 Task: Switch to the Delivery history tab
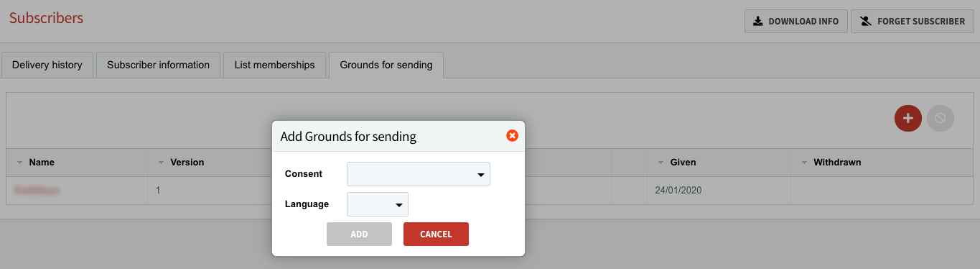47,65
